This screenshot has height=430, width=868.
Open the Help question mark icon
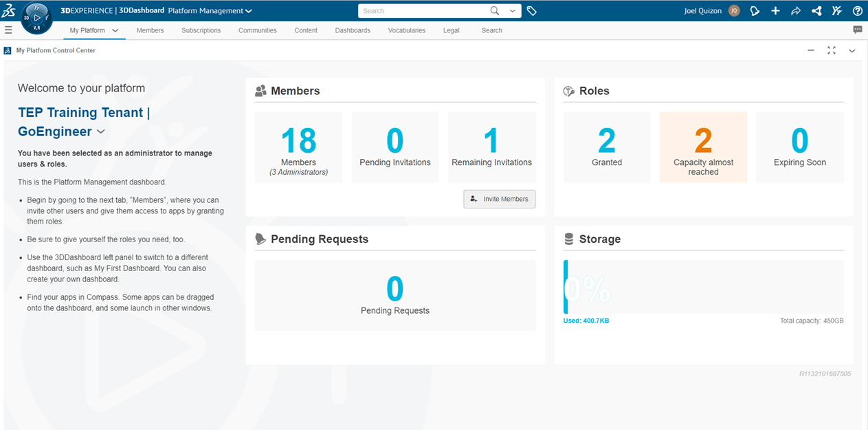[x=858, y=10]
